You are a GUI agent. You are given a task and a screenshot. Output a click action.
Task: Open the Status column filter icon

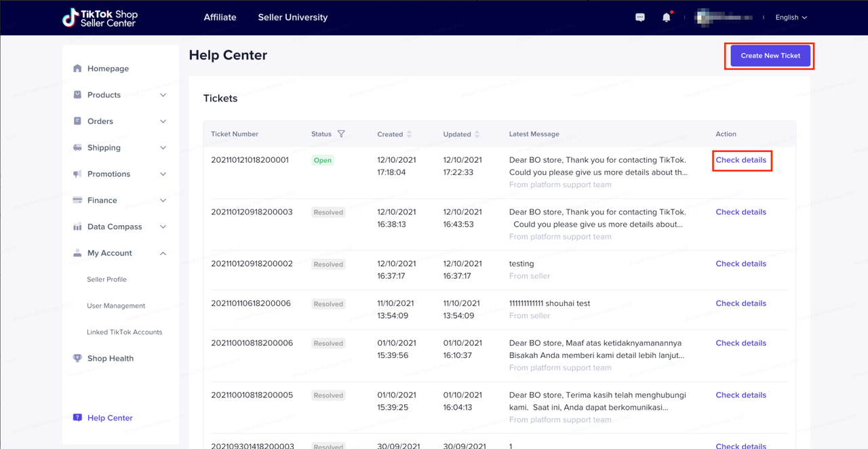pos(341,134)
